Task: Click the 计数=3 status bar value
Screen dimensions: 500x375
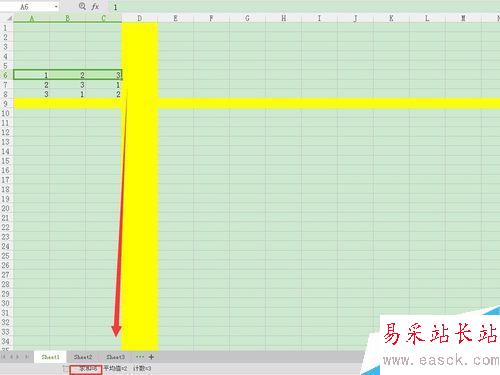Action: (142, 369)
